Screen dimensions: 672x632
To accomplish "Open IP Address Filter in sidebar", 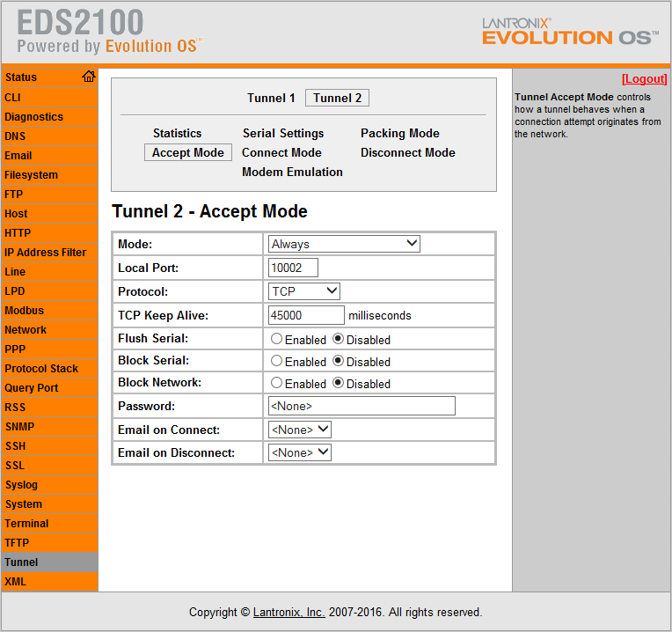I will (x=50, y=252).
